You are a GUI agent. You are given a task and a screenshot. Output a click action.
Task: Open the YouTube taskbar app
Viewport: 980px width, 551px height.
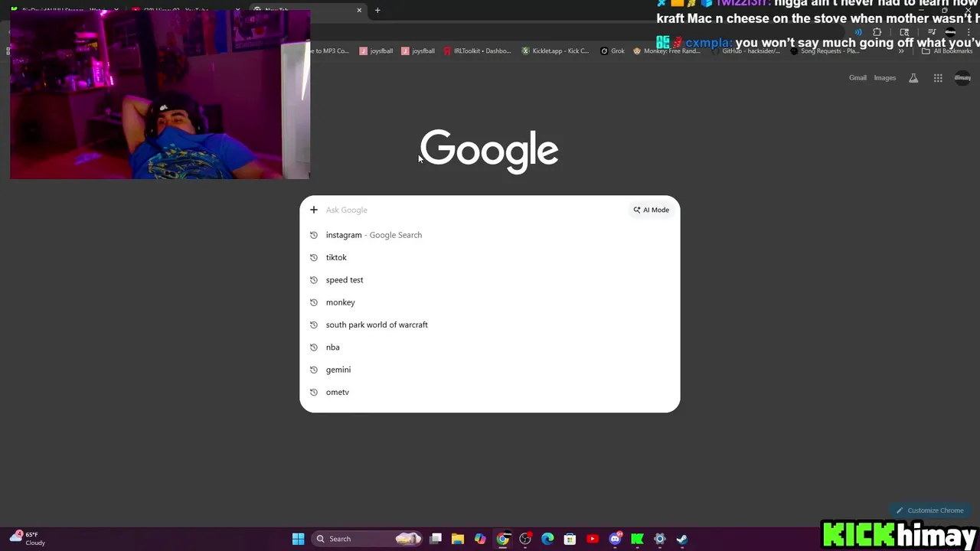pyautogui.click(x=592, y=539)
